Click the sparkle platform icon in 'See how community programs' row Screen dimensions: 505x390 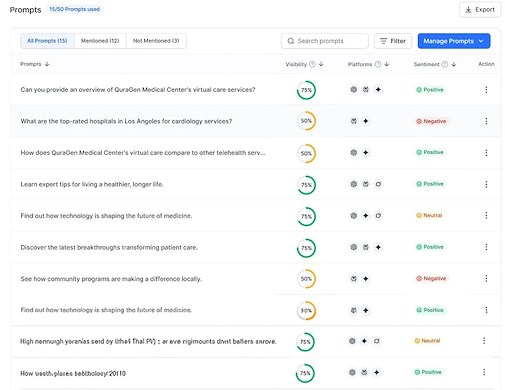366,279
